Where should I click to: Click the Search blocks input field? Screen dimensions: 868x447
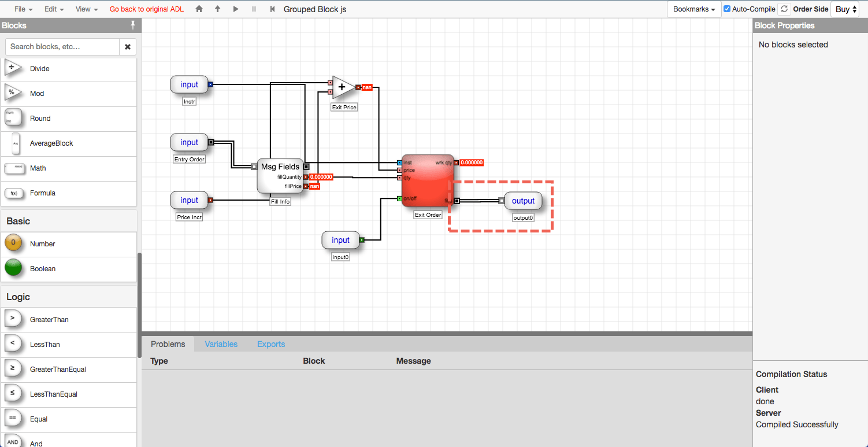(62, 46)
